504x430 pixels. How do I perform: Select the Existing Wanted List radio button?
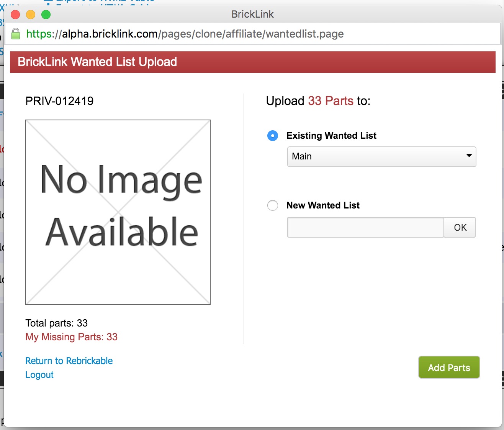pyautogui.click(x=273, y=136)
